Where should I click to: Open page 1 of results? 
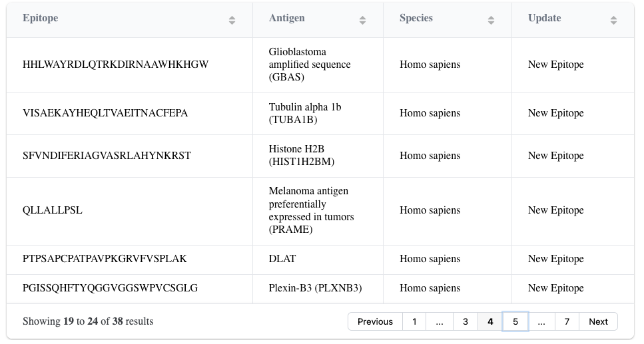tap(414, 321)
